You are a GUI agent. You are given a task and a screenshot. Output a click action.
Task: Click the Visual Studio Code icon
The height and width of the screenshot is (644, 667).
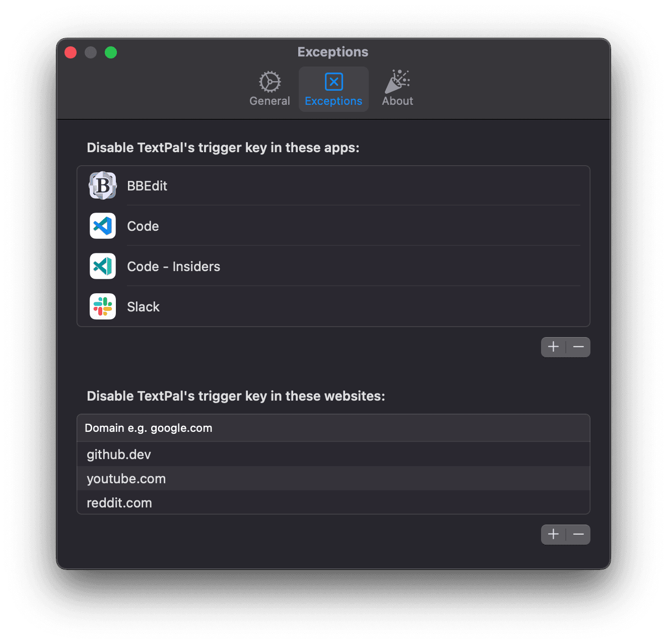pos(103,226)
